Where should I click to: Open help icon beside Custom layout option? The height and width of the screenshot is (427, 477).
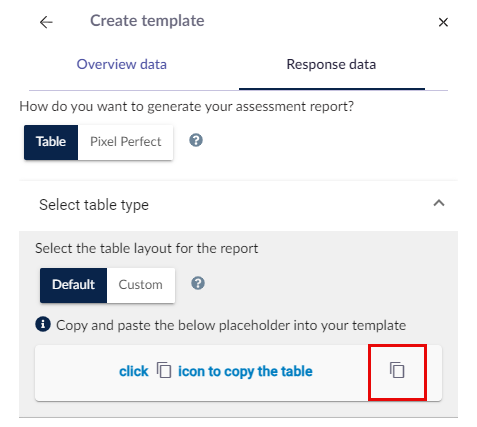[x=198, y=283]
